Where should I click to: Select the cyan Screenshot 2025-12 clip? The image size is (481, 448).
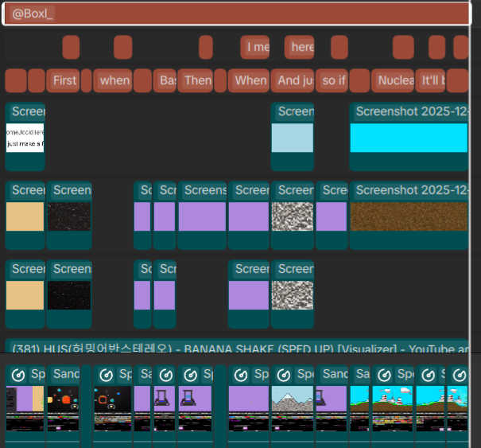tap(409, 137)
